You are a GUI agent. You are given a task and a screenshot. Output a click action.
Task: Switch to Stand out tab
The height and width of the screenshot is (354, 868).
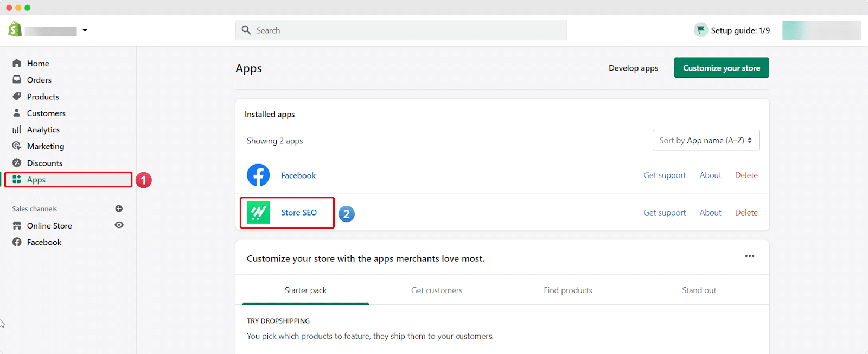(699, 290)
